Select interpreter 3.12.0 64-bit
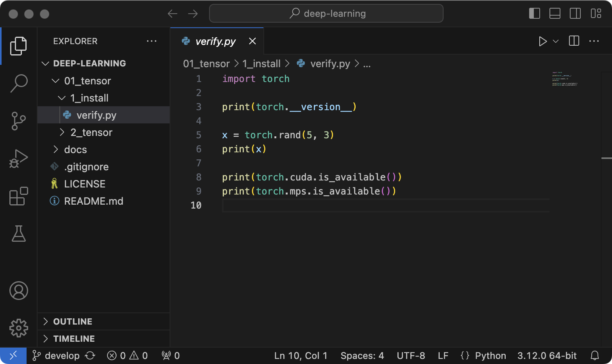 [x=547, y=355]
